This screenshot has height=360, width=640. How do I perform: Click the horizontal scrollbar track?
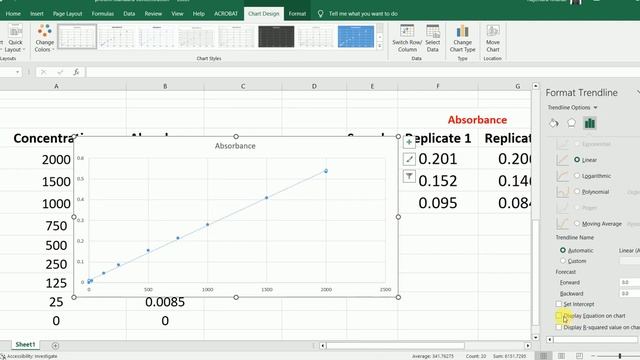click(x=424, y=346)
